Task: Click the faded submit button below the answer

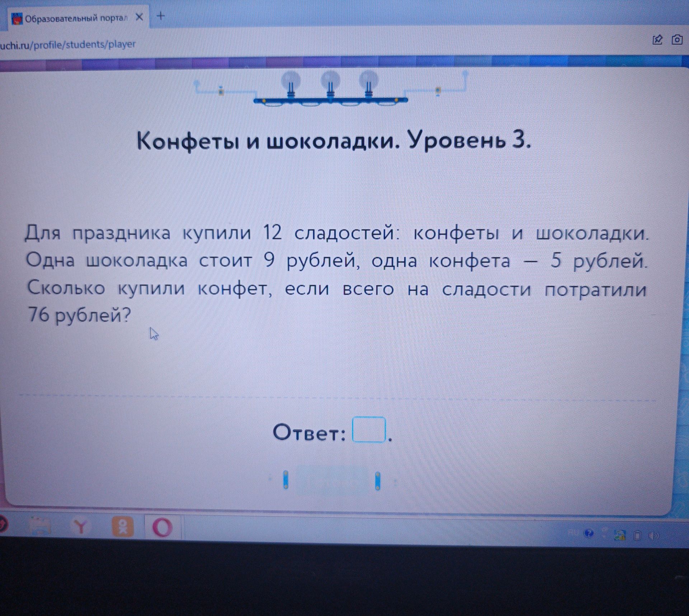Action: coord(332,480)
